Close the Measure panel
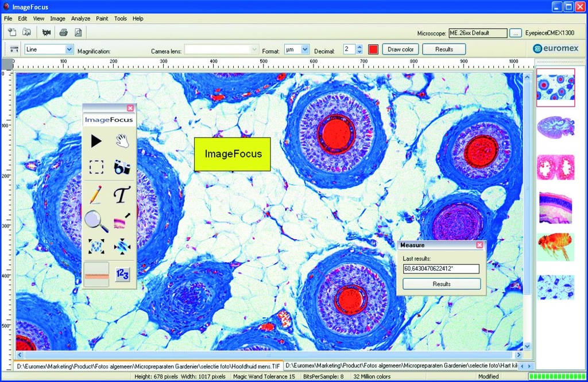 [479, 245]
